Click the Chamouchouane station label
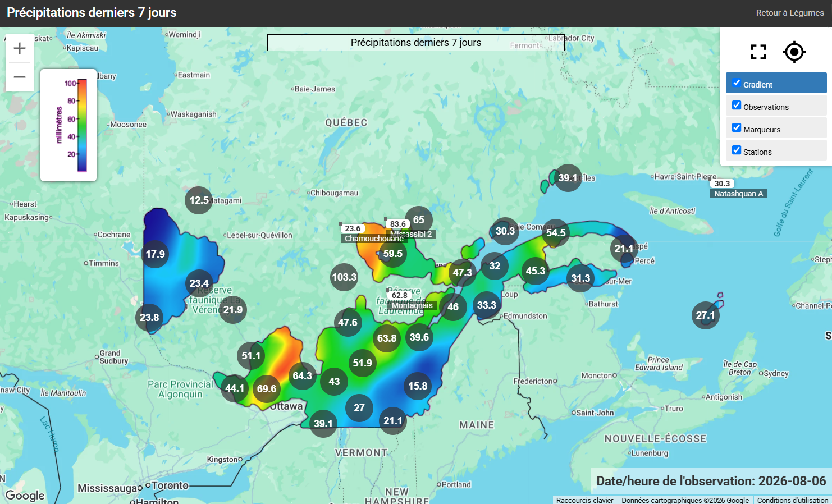Viewport: 832px width, 504px height. (x=374, y=239)
